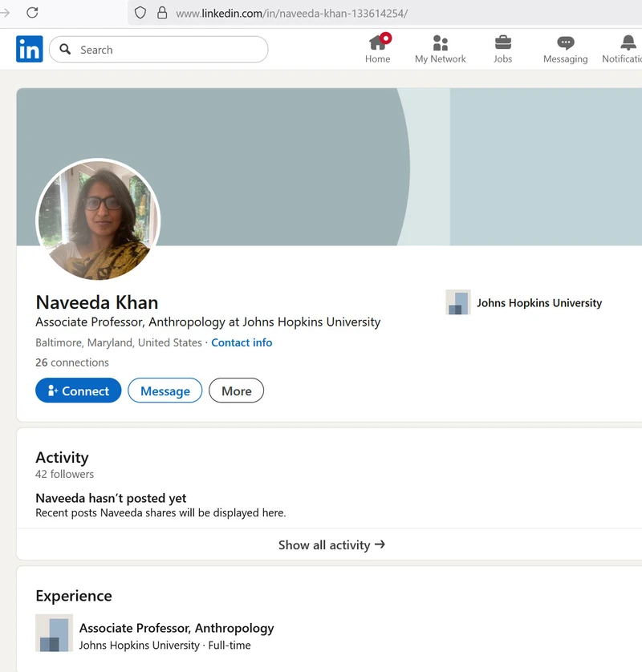
Task: View the 26 connections text
Action: [x=72, y=362]
